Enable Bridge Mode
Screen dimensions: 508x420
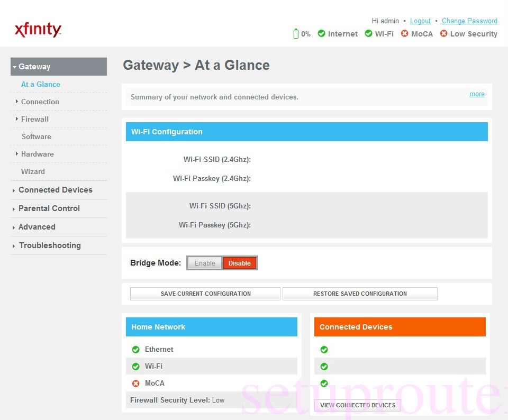pos(205,263)
